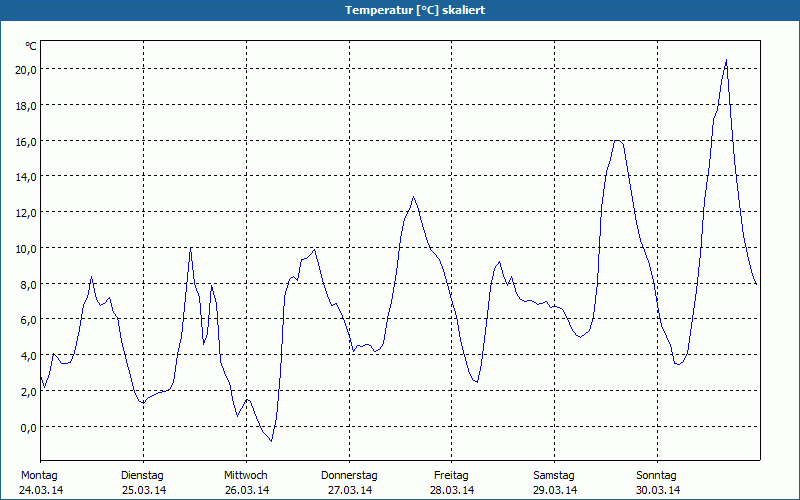Click the Samstag day label

pyautogui.click(x=554, y=476)
